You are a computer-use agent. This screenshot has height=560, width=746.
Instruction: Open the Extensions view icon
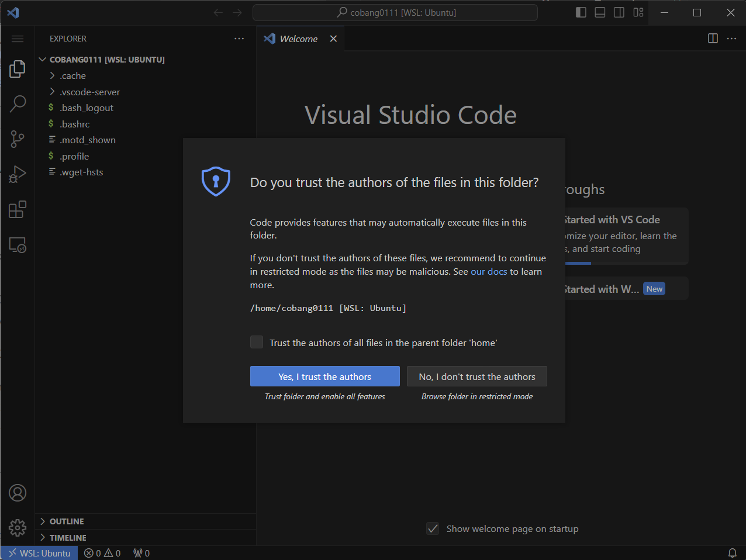click(18, 209)
